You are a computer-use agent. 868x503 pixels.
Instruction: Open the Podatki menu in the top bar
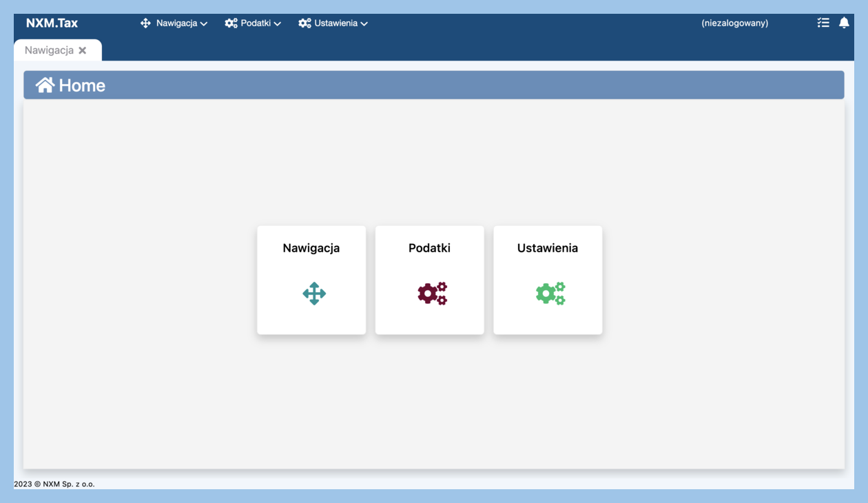pos(256,23)
